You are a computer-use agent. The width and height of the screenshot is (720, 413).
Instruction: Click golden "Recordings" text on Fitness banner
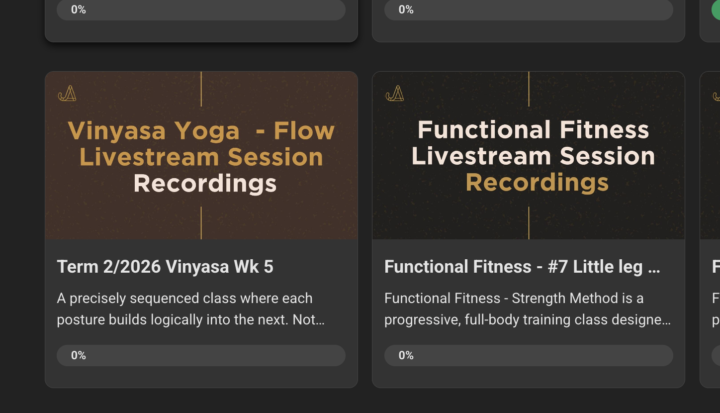pyautogui.click(x=537, y=182)
